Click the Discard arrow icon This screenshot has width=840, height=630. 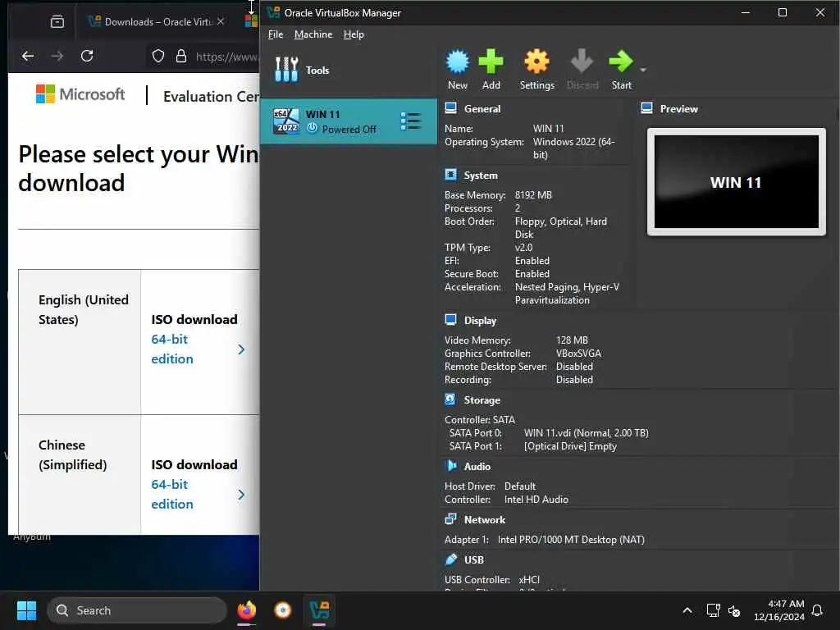pyautogui.click(x=582, y=62)
